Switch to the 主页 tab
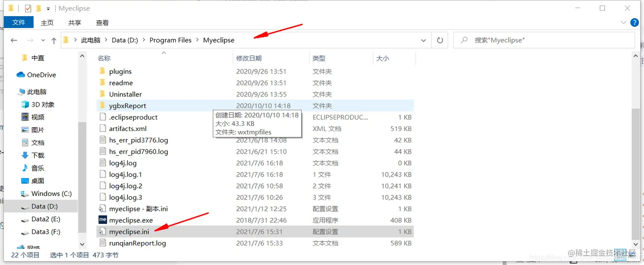The image size is (644, 265). tap(47, 23)
